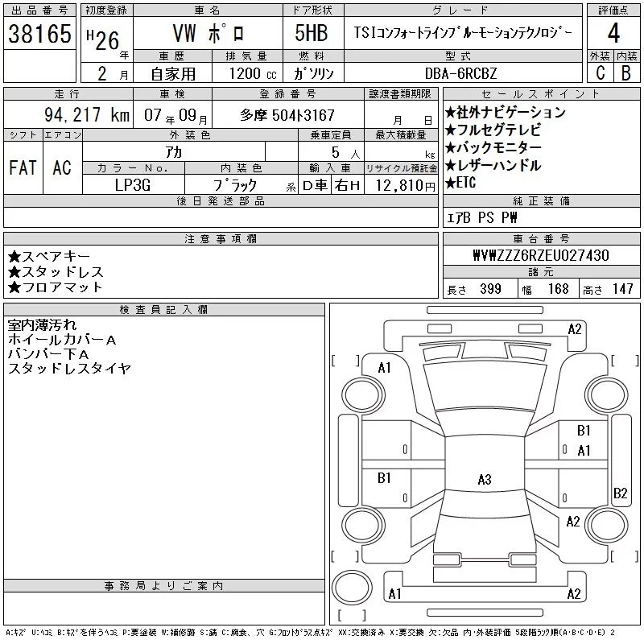Select the exterior color アカ
The image size is (644, 644).
coord(174,152)
